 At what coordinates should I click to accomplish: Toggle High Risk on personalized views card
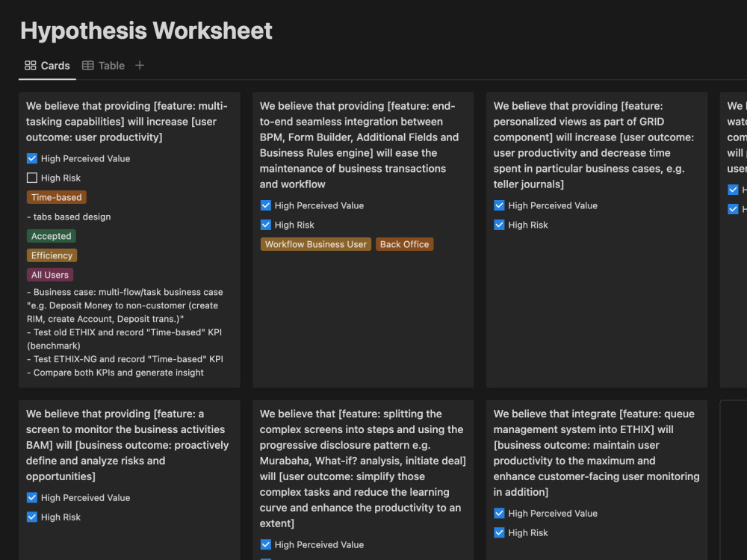[499, 225]
